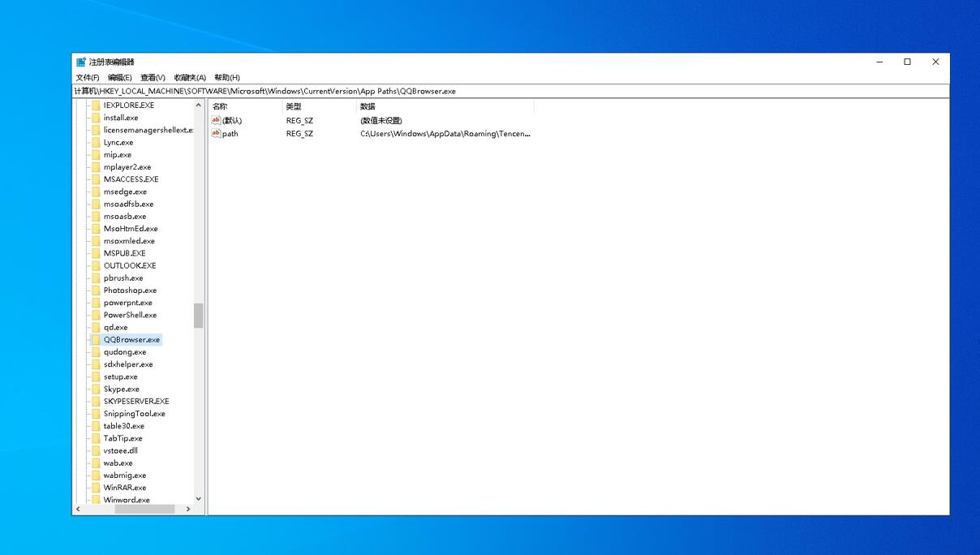Image resolution: width=980 pixels, height=555 pixels.
Task: Click the folder icon of mplayer2.exe key
Action: (96, 167)
